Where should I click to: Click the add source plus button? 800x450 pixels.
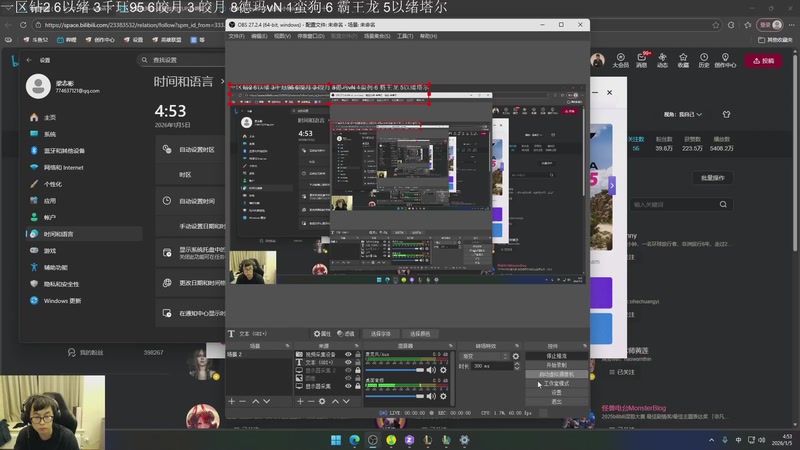pos(298,401)
